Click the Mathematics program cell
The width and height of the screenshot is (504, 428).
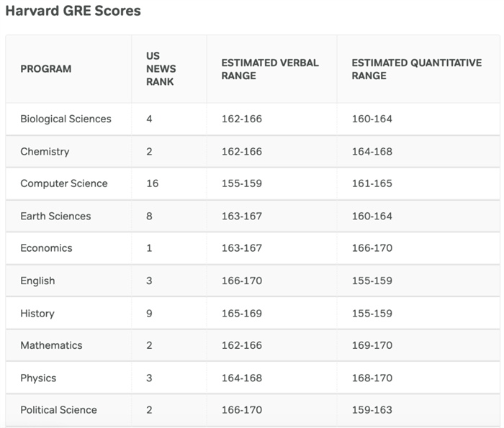click(x=51, y=345)
